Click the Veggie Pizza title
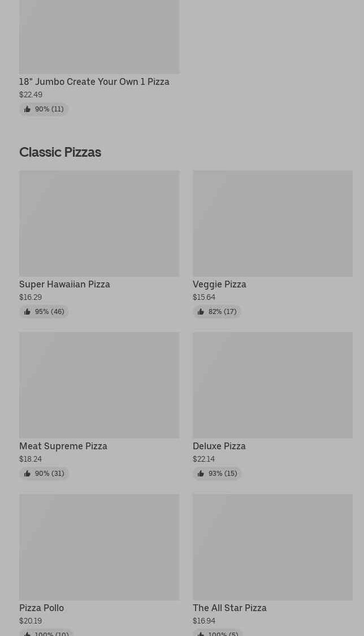The width and height of the screenshot is (364, 636). pos(219,284)
